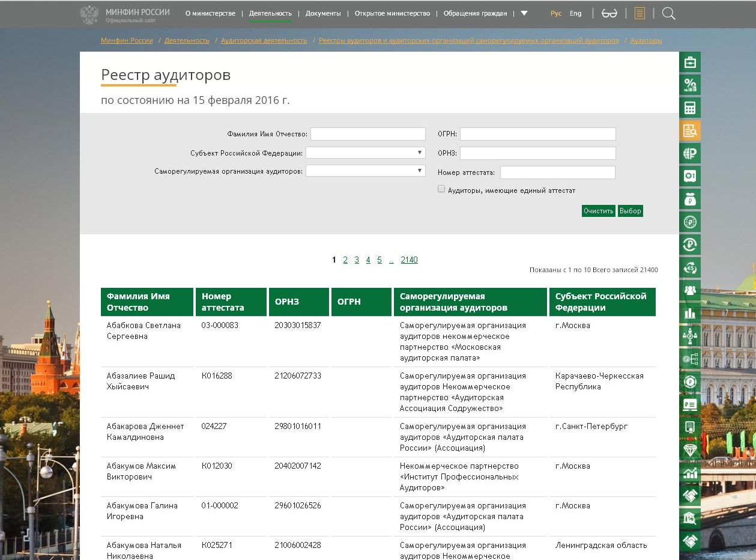Open the diamond icon in sidebar

point(689,450)
